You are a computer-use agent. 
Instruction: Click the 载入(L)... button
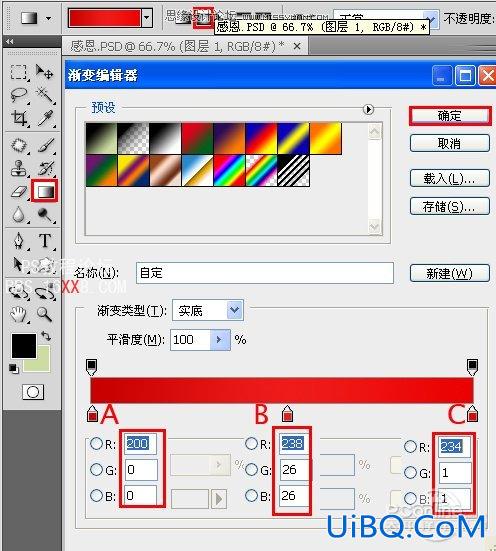450,178
